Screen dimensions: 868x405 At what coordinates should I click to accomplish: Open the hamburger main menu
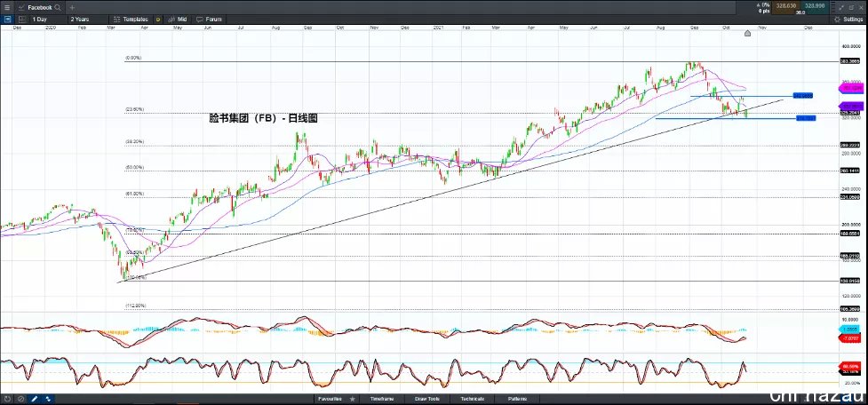pos(6,8)
